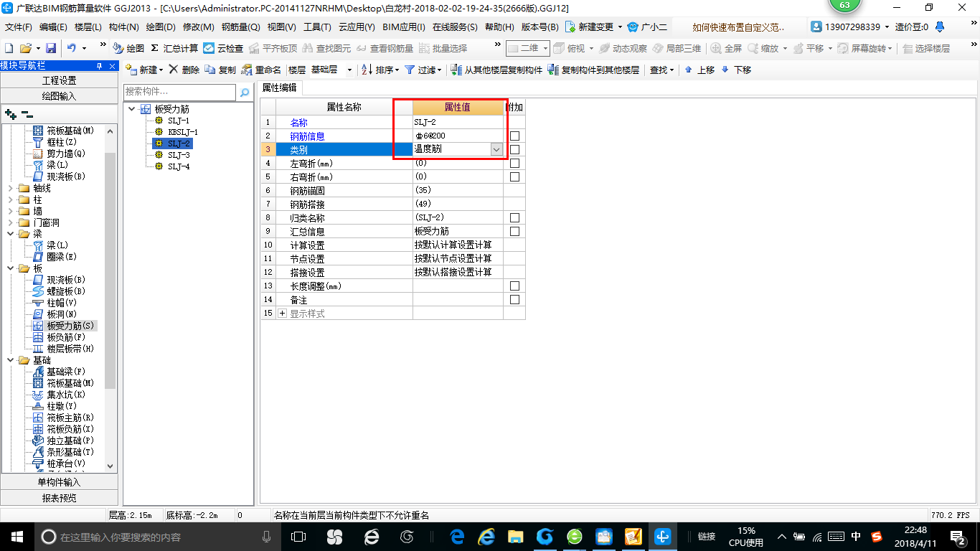Click 重命名 rename component

click(x=261, y=70)
